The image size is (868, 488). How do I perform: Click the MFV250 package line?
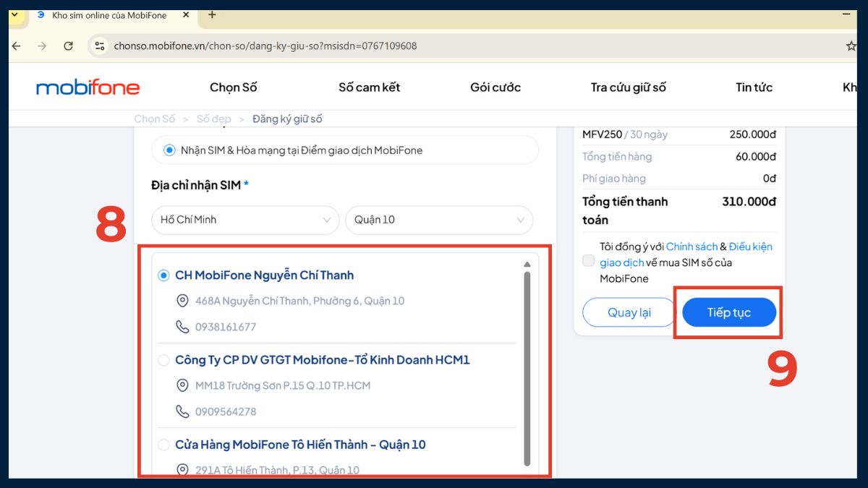click(x=625, y=134)
